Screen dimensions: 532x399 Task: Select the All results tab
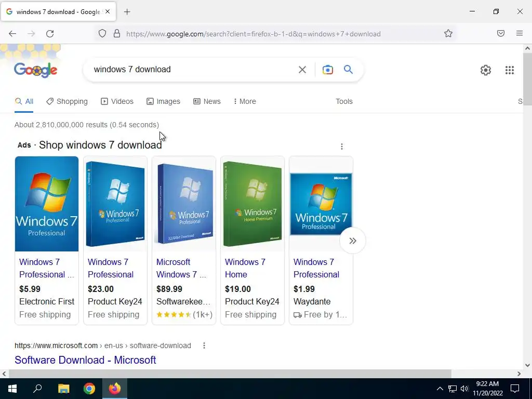[24, 101]
